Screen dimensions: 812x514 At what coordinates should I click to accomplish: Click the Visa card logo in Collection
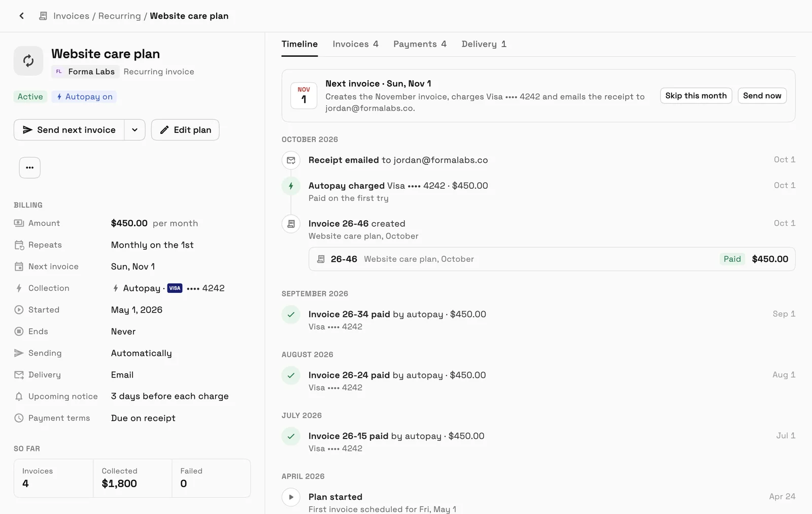175,288
